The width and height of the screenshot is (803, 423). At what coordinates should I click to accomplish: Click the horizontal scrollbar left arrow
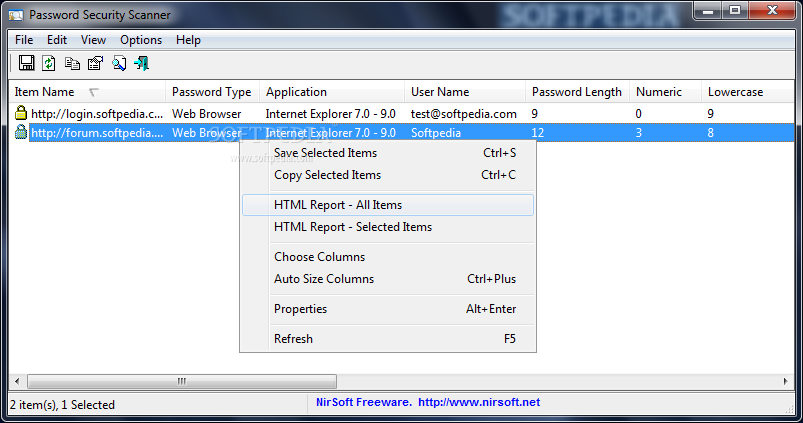click(17, 381)
